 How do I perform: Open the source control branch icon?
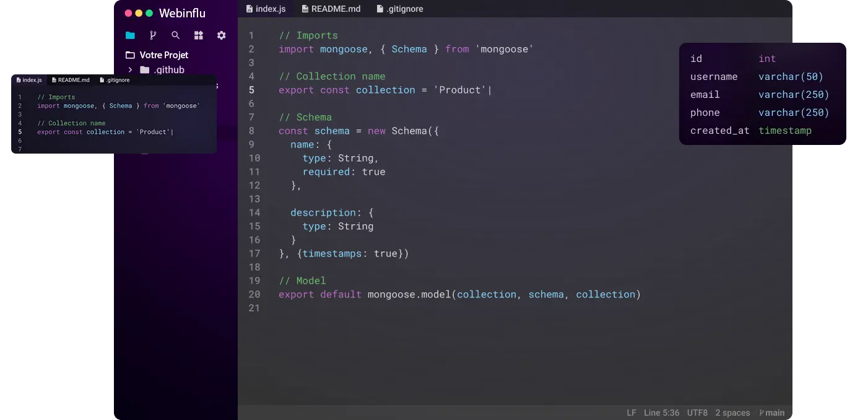(x=153, y=35)
